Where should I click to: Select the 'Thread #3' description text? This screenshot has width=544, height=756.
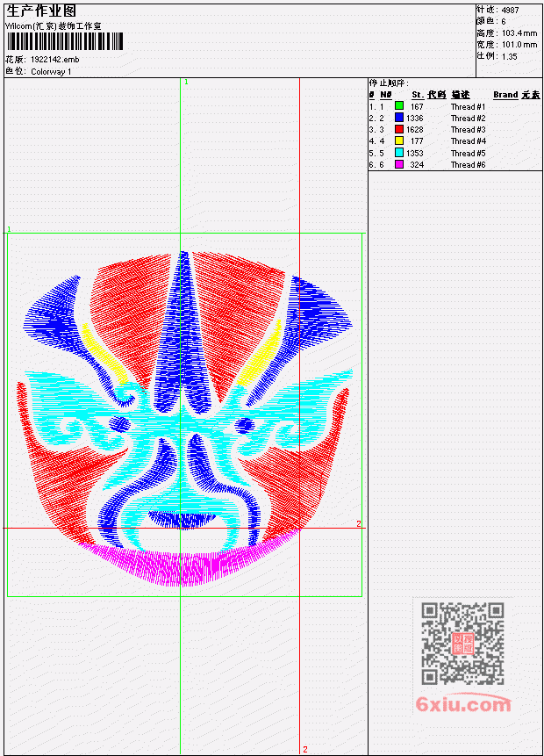468,130
